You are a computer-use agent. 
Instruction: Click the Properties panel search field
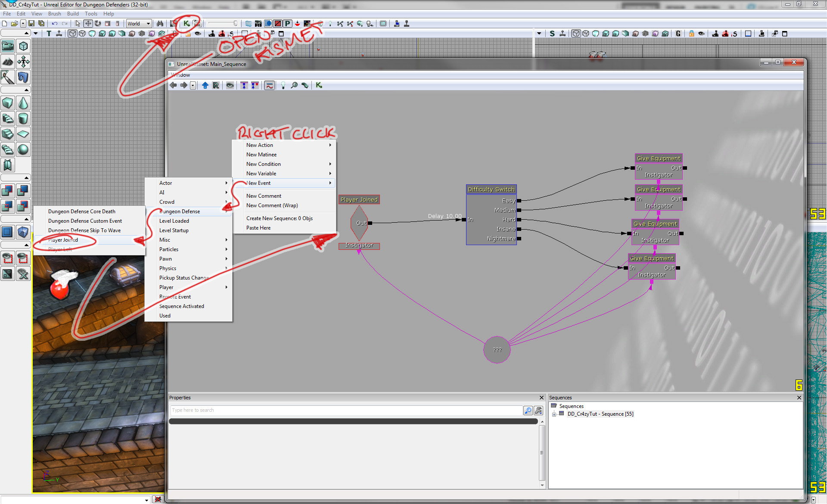click(346, 410)
